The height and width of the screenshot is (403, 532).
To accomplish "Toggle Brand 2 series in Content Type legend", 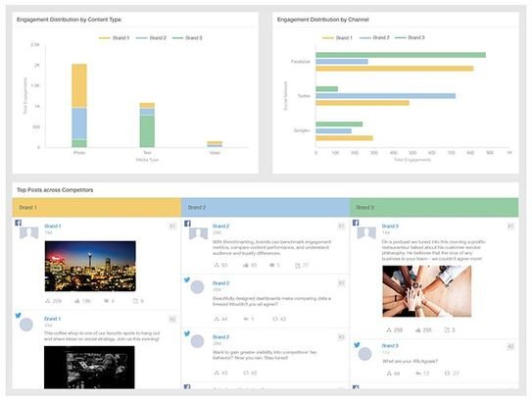I will 151,37.
